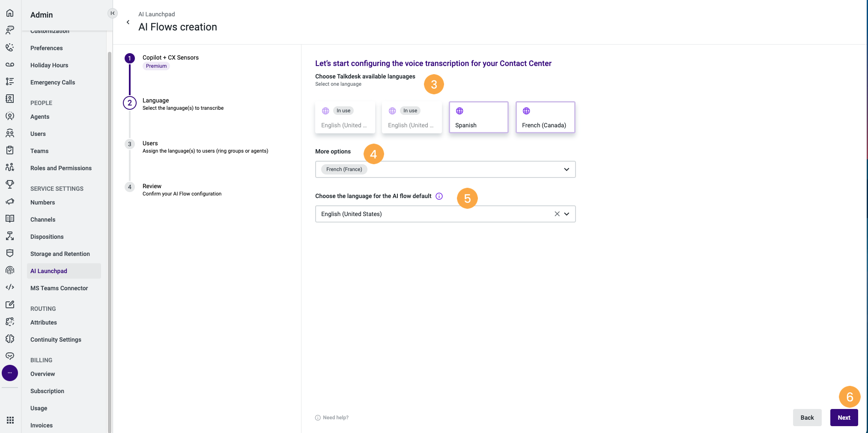
Task: Click the Back button
Action: pos(807,418)
